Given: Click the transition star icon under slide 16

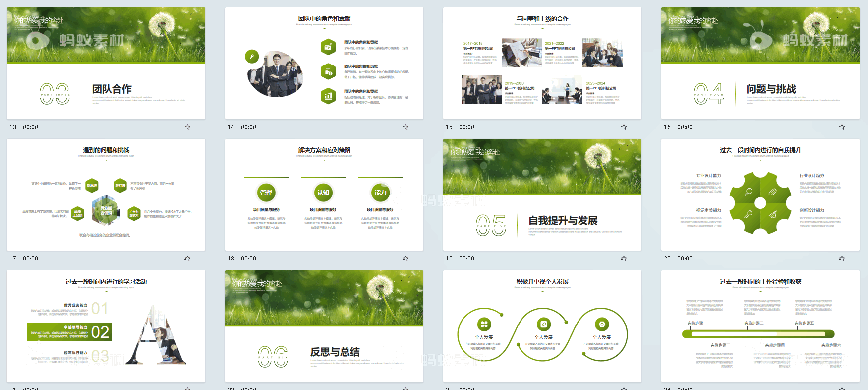Looking at the screenshot, I should (842, 127).
